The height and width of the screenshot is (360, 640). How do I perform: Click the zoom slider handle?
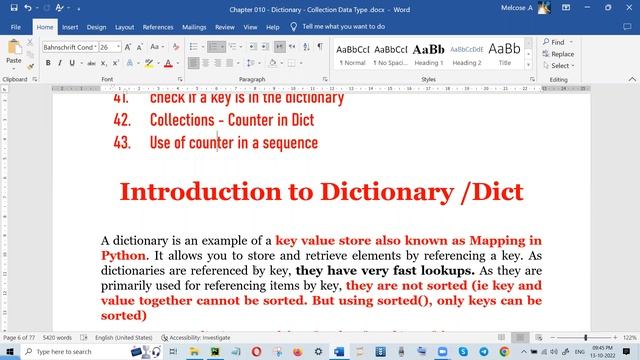(x=586, y=338)
